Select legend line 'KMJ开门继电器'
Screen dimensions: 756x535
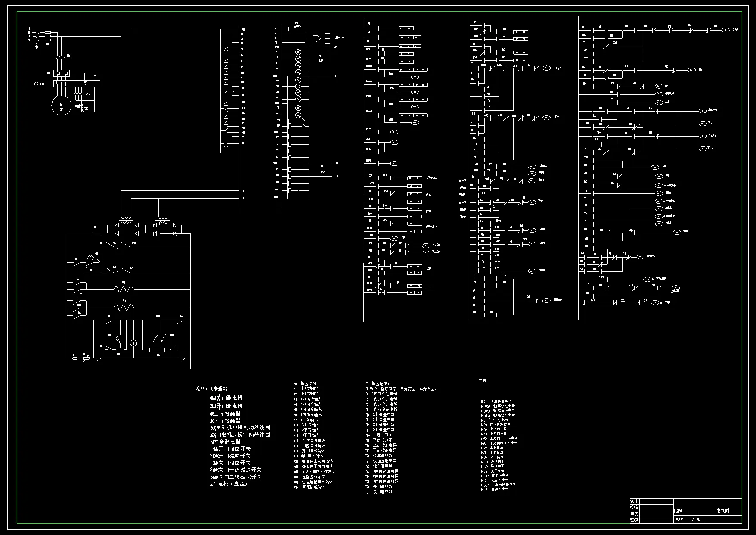[x=226, y=406]
